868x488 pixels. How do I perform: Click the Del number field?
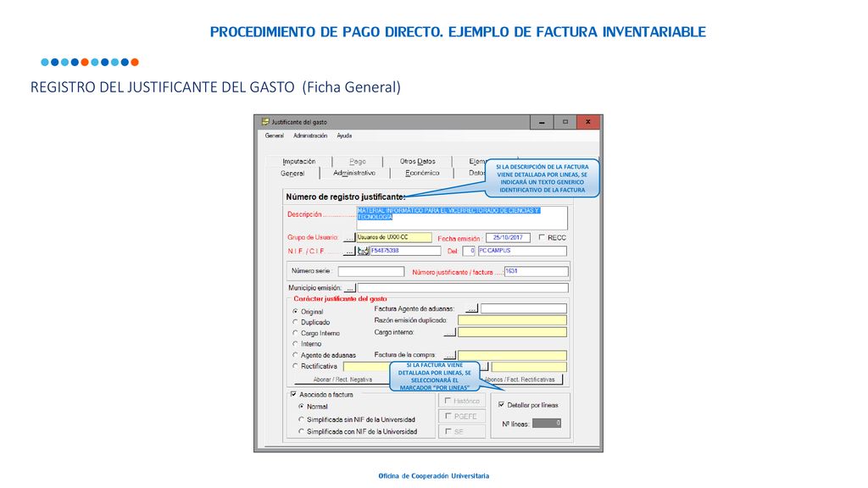tap(469, 251)
